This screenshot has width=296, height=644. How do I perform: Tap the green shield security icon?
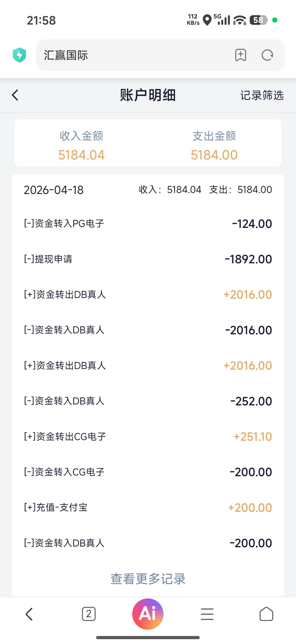pos(19,55)
